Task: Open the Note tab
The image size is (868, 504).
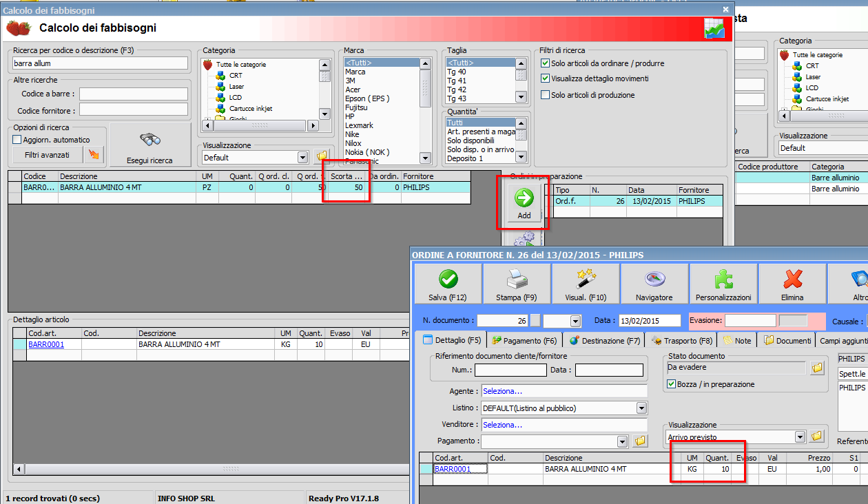Action: [736, 340]
